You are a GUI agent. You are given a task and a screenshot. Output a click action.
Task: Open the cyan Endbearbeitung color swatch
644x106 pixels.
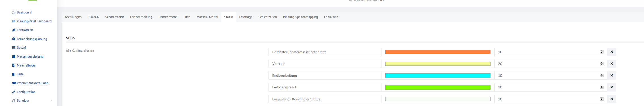438,75
